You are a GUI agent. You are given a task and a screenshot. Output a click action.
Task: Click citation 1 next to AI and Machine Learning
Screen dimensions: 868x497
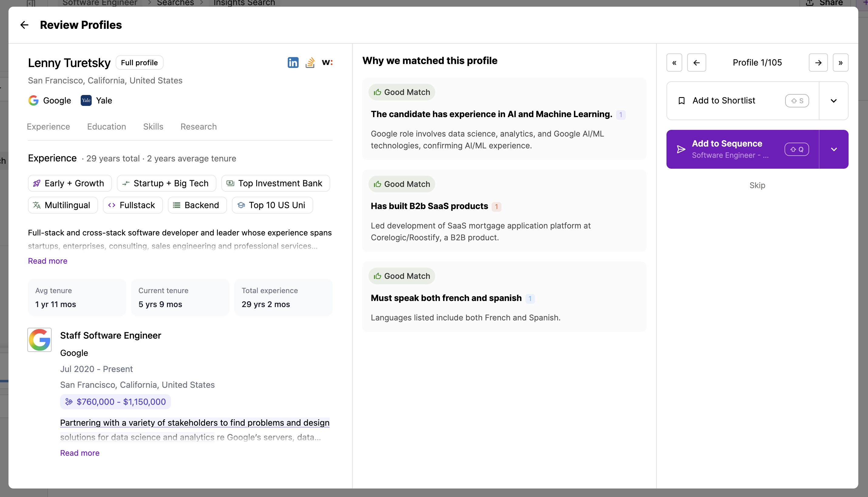(621, 115)
